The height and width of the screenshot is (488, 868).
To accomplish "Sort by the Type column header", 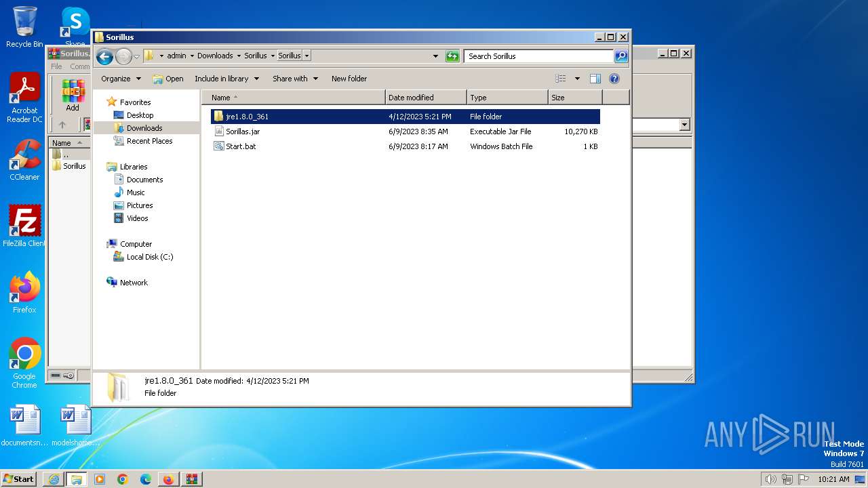I will point(507,98).
